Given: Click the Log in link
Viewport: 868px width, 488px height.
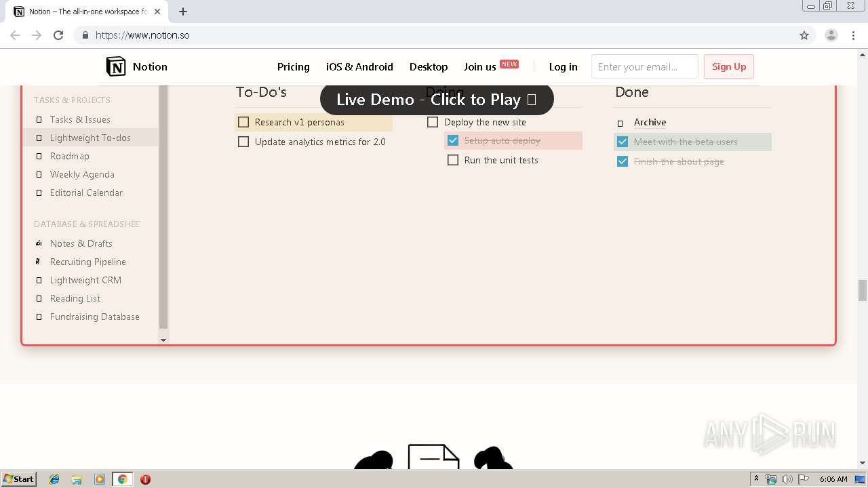Looking at the screenshot, I should [x=564, y=66].
